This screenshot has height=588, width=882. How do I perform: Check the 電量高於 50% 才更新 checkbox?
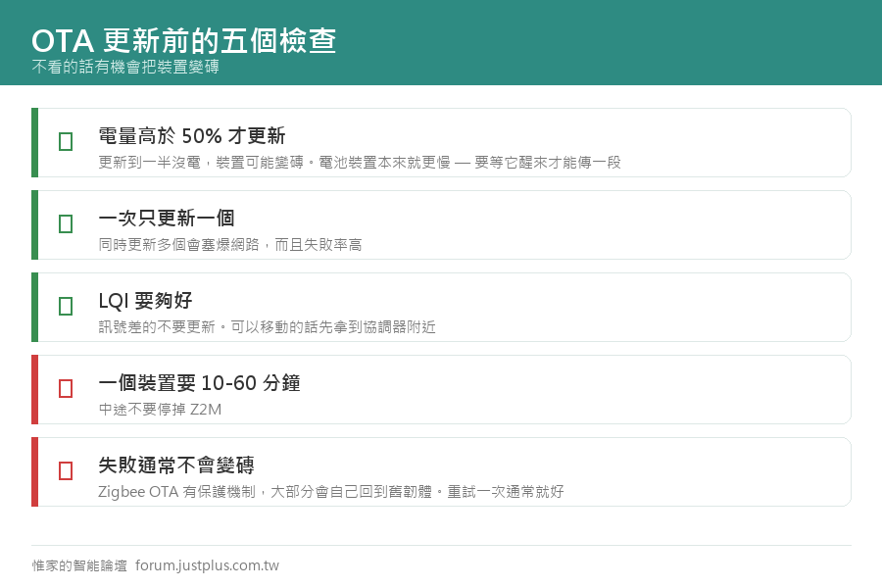(x=66, y=141)
